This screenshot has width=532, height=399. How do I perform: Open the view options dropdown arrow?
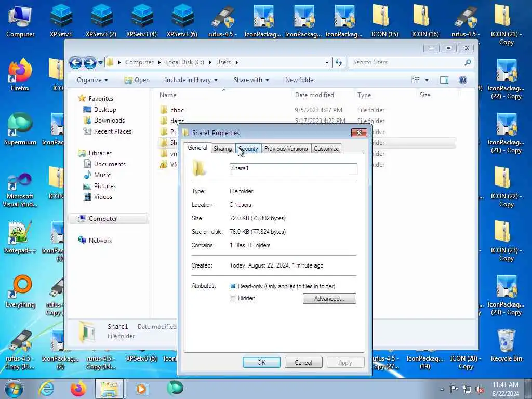tap(427, 80)
